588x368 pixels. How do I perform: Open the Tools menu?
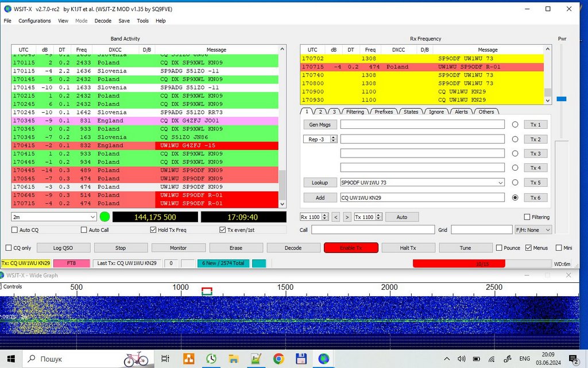(142, 21)
